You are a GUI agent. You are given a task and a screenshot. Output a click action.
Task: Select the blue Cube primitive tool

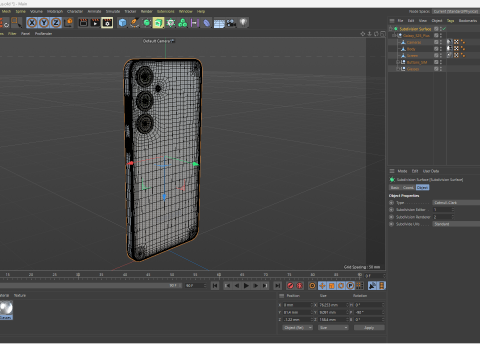122,23
